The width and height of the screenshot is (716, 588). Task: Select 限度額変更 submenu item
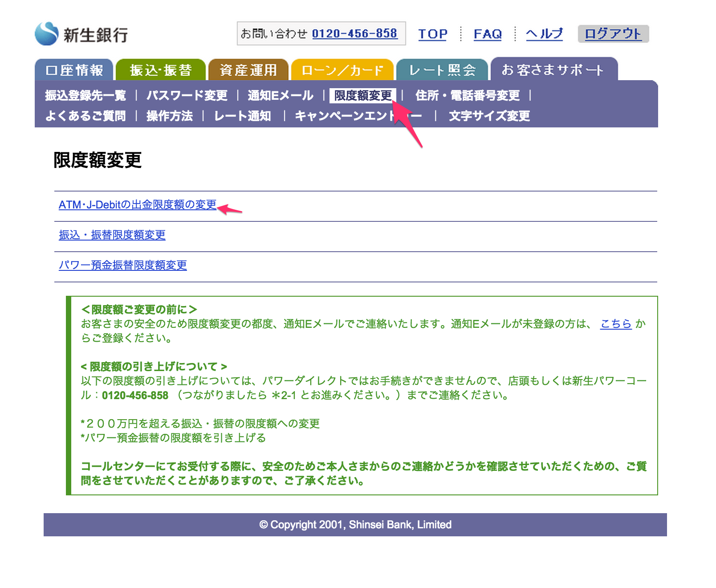(x=363, y=95)
